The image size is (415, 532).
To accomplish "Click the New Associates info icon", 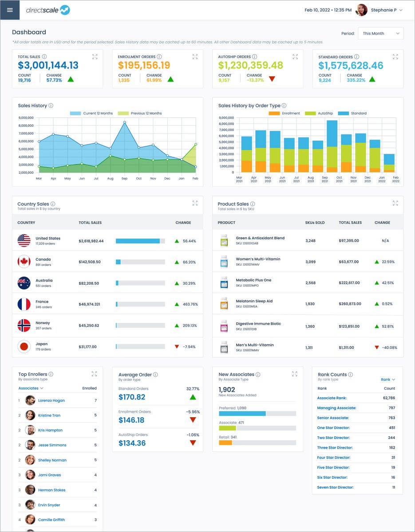I will point(258,375).
